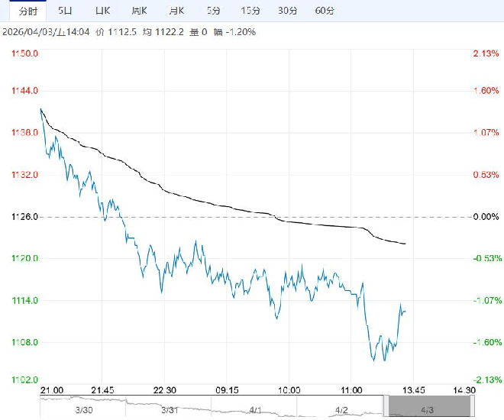Click the date and price info line

pyautogui.click(x=128, y=32)
